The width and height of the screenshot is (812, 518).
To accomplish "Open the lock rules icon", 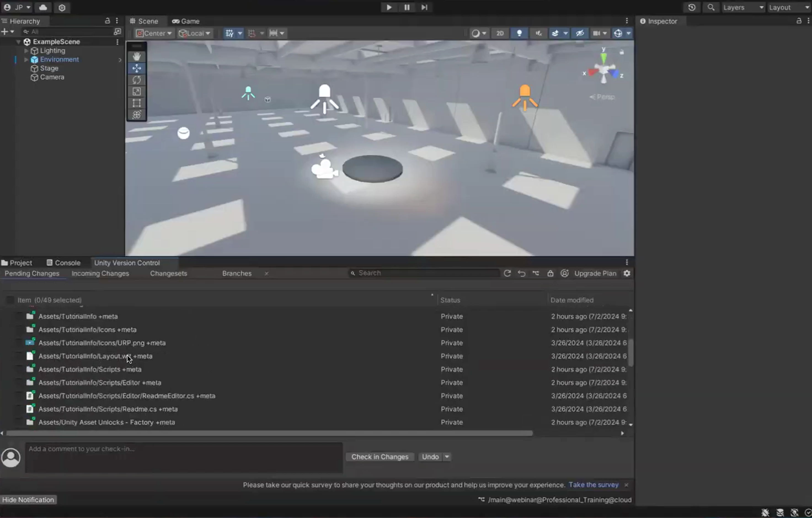I will (x=550, y=273).
